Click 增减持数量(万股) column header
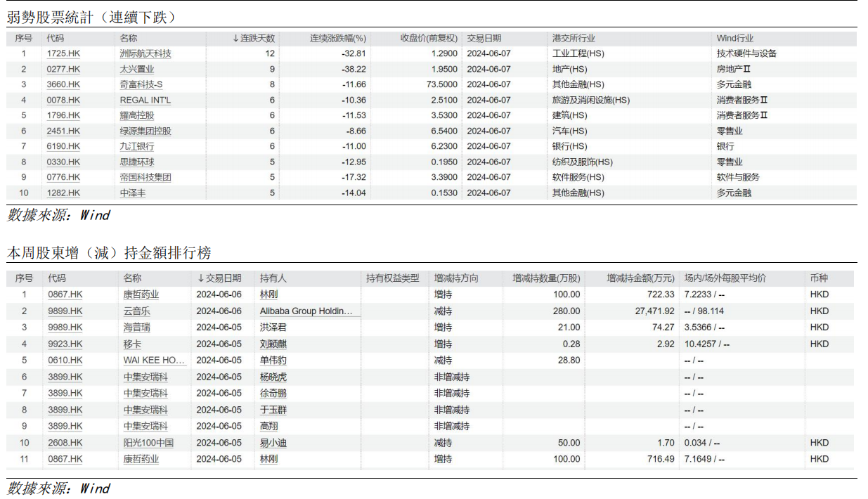Viewport: 868px width, 499px height. tap(546, 278)
